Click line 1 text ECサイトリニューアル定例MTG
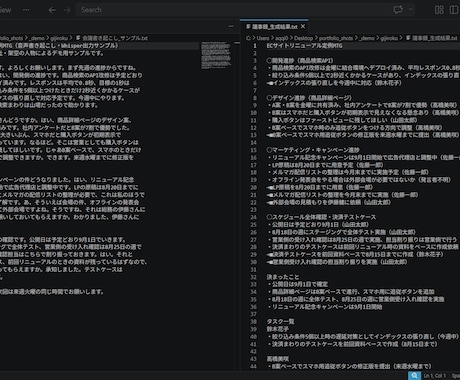460x380 pixels. coord(304,46)
